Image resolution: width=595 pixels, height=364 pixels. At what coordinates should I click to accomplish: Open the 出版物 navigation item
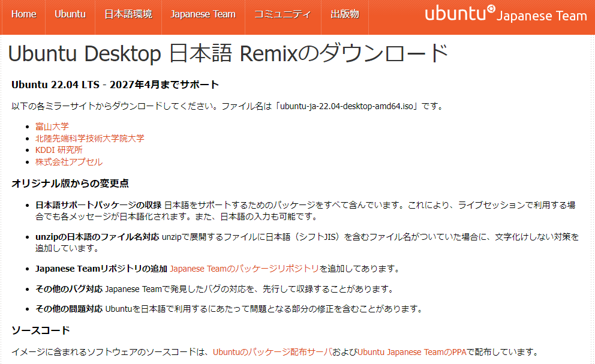tap(344, 14)
